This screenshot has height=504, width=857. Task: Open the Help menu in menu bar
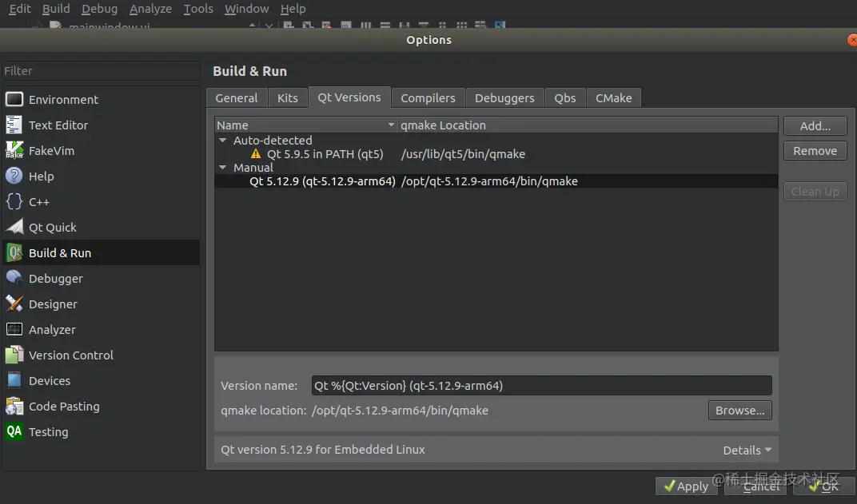[293, 9]
